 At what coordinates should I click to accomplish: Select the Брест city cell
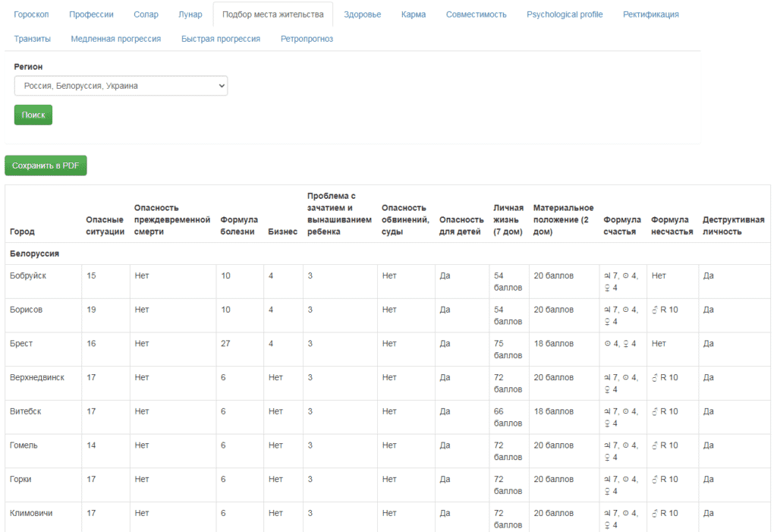click(x=23, y=344)
